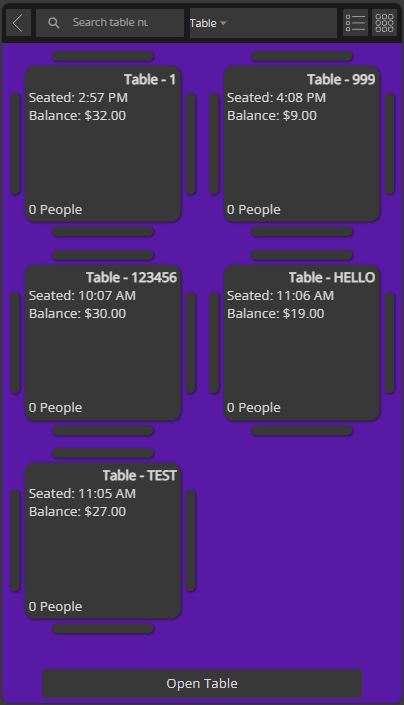Click the top chair of Table 999
The height and width of the screenshot is (705, 404).
[x=302, y=56]
